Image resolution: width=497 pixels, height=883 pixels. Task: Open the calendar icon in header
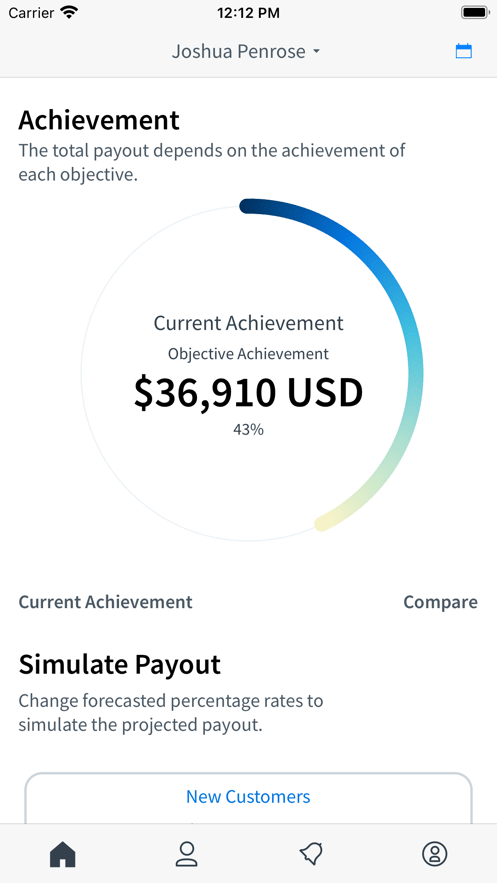(x=463, y=51)
